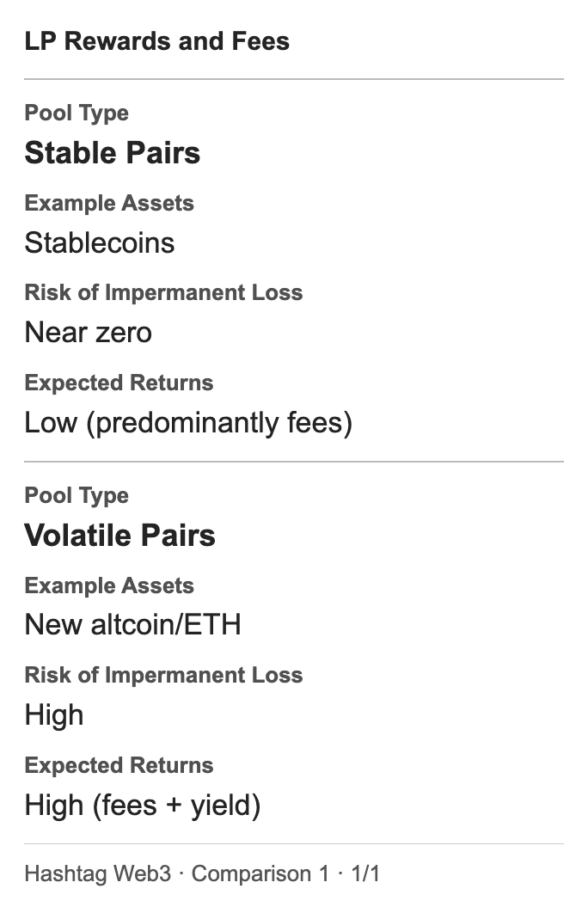Screen dimensions: 588x913
Task: Click the New altcoin/ETH assets value
Action: click(x=132, y=625)
